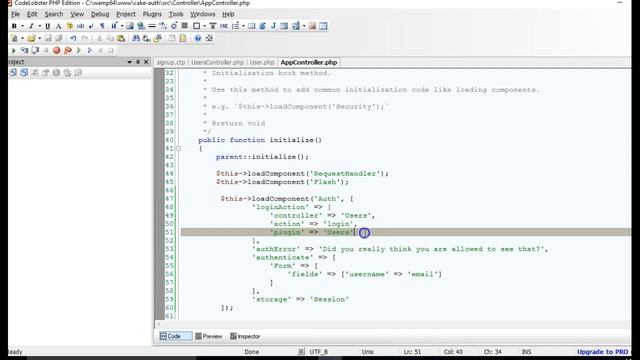
Task: Click the bulleted list toolbar icon
Action: tap(236, 26)
